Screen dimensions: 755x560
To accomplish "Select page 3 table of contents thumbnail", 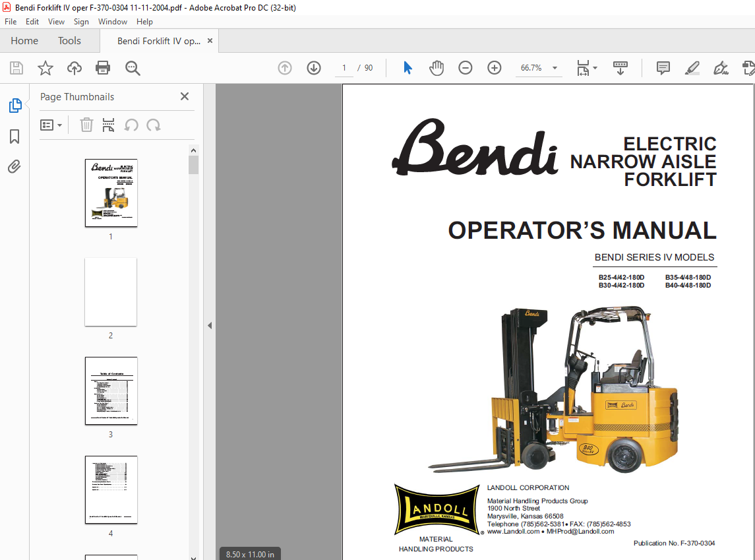I will click(111, 390).
